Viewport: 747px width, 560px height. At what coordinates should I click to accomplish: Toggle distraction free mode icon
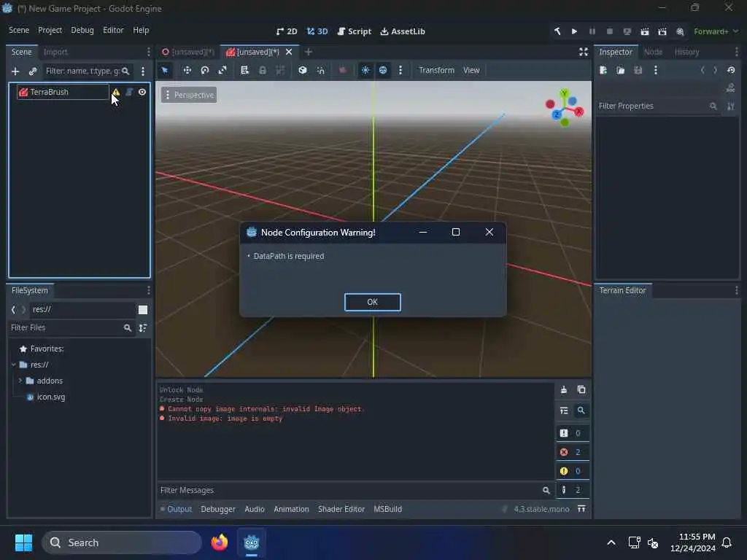coord(584,52)
